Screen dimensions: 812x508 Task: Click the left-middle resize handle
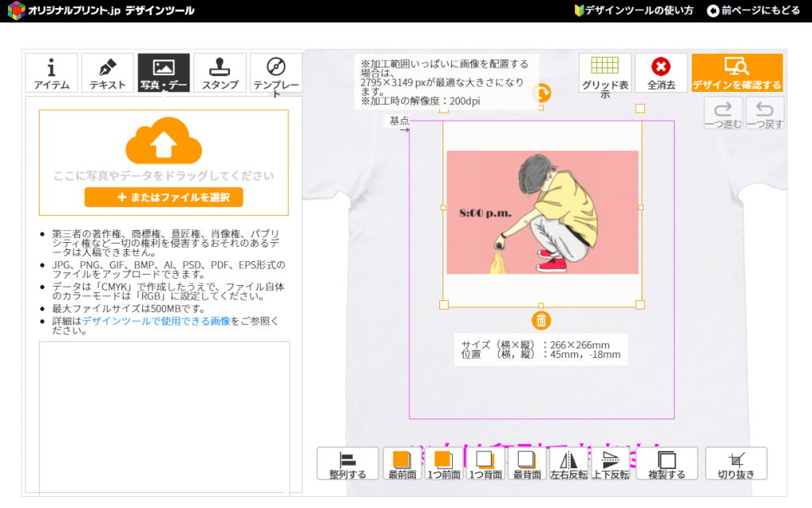coord(443,207)
